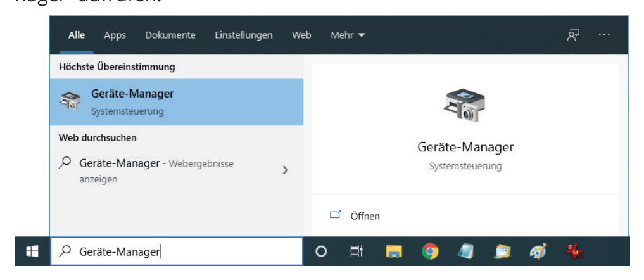Screen dimensions: 644x280
Task: Open the Windows Start menu
Action: (32, 251)
